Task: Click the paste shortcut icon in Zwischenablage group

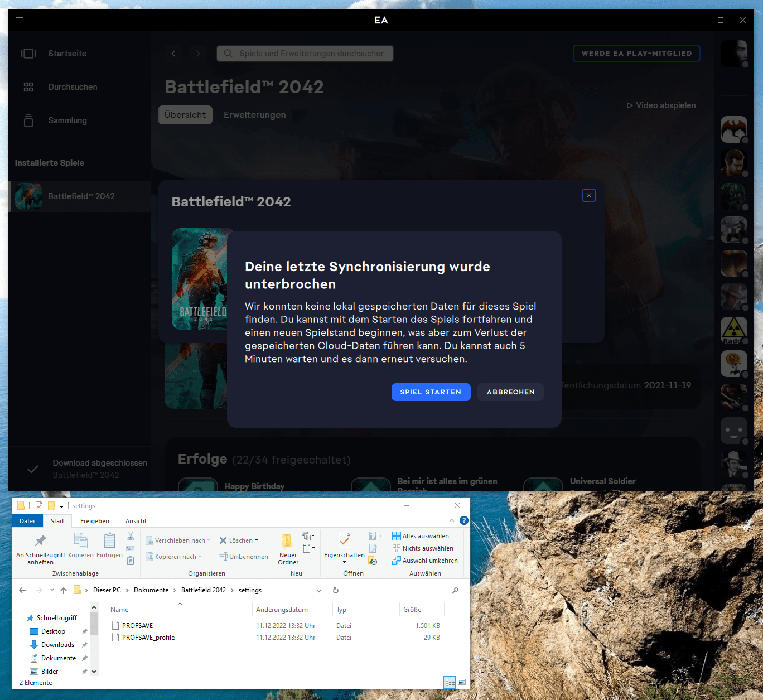Action: tap(131, 561)
